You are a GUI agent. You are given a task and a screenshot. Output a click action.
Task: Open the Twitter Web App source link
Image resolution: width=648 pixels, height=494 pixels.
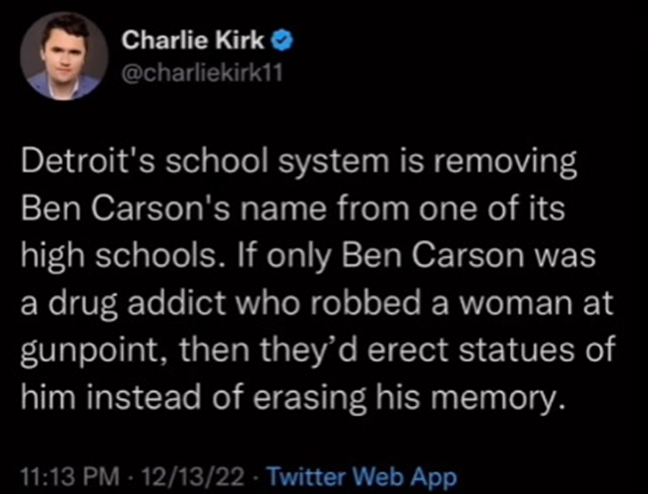click(362, 477)
